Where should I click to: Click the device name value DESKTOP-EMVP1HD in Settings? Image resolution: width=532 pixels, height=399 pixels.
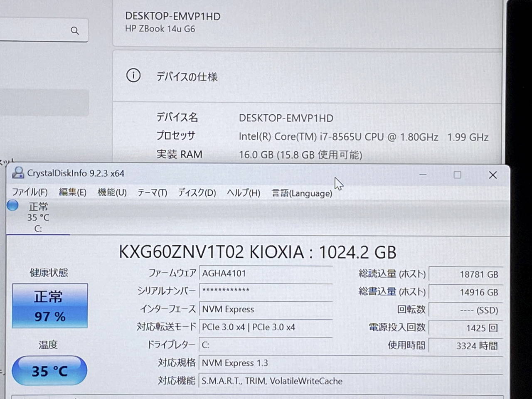tap(286, 118)
